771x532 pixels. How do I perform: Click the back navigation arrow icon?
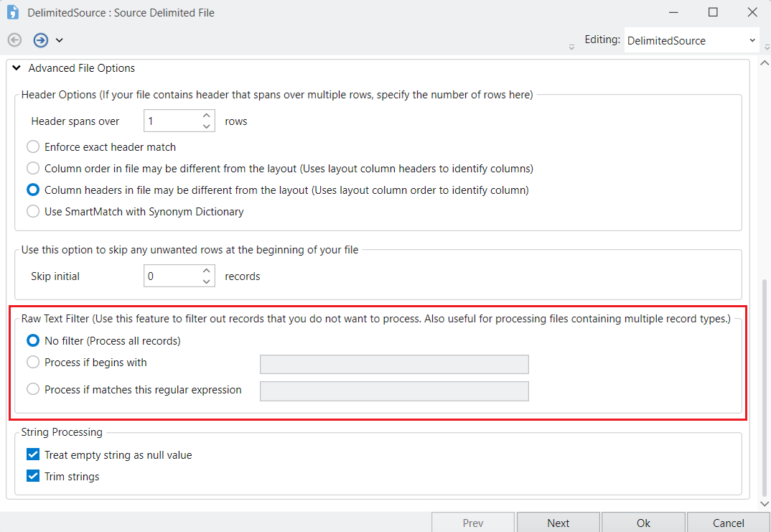15,39
